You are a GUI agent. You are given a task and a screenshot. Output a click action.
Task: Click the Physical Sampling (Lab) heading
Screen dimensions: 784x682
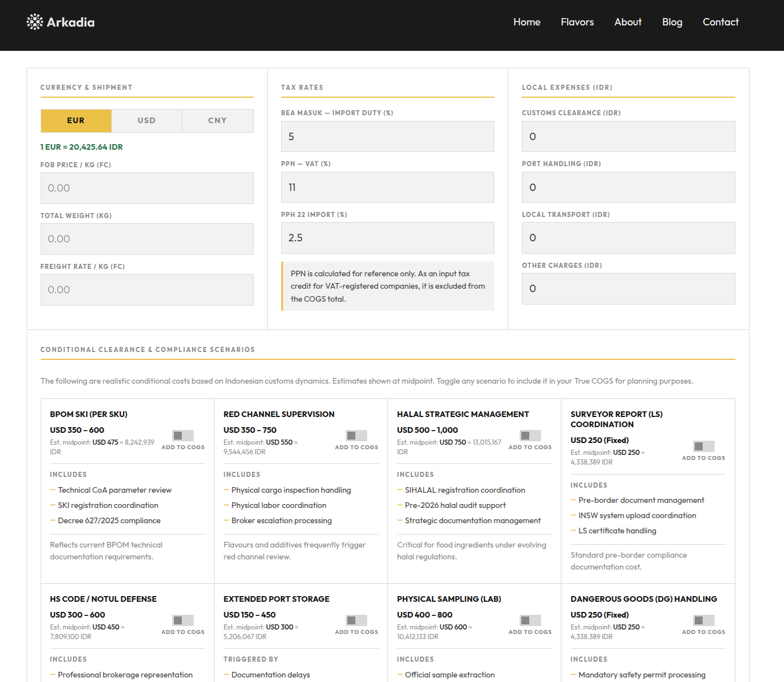click(x=449, y=599)
